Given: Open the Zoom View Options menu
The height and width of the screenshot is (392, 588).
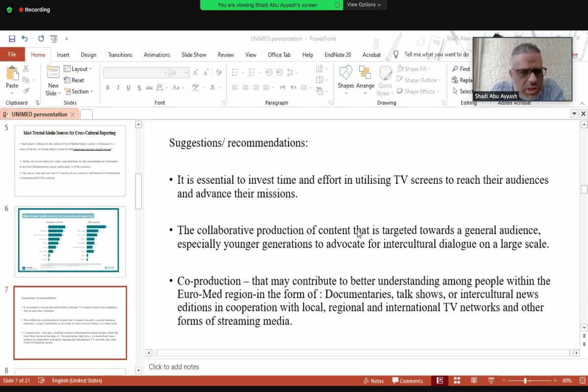Looking at the screenshot, I should coord(364,5).
